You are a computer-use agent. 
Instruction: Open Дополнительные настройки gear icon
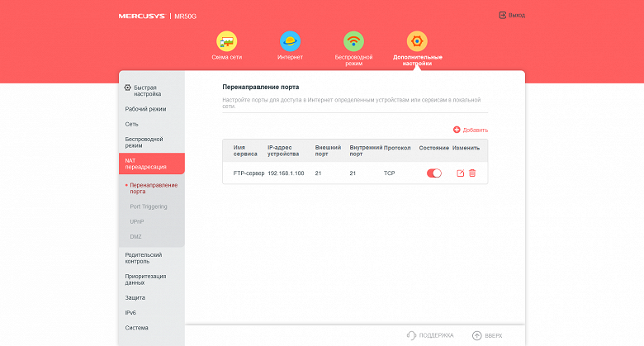coord(417,41)
